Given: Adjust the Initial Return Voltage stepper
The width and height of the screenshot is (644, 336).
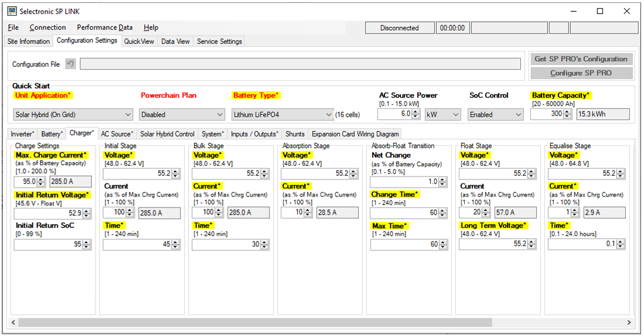Looking at the screenshot, I should pos(86,213).
